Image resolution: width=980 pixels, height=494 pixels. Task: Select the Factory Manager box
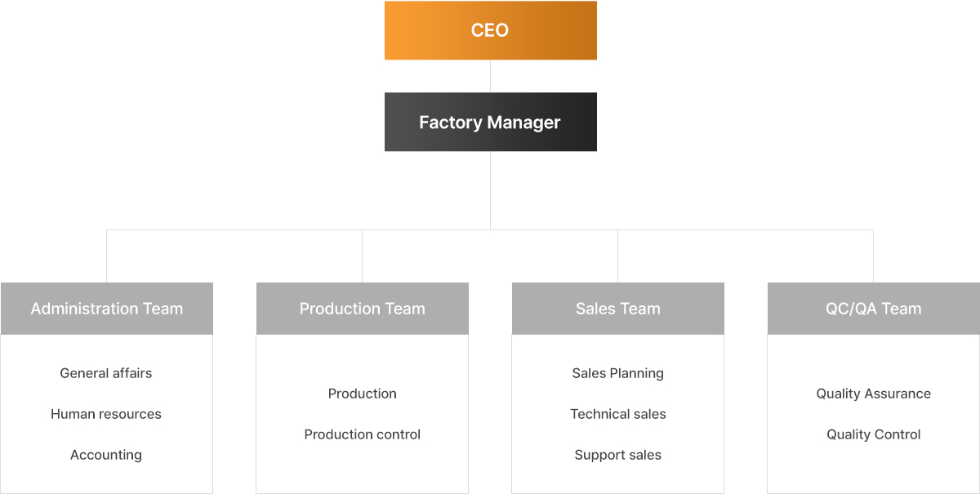(490, 122)
